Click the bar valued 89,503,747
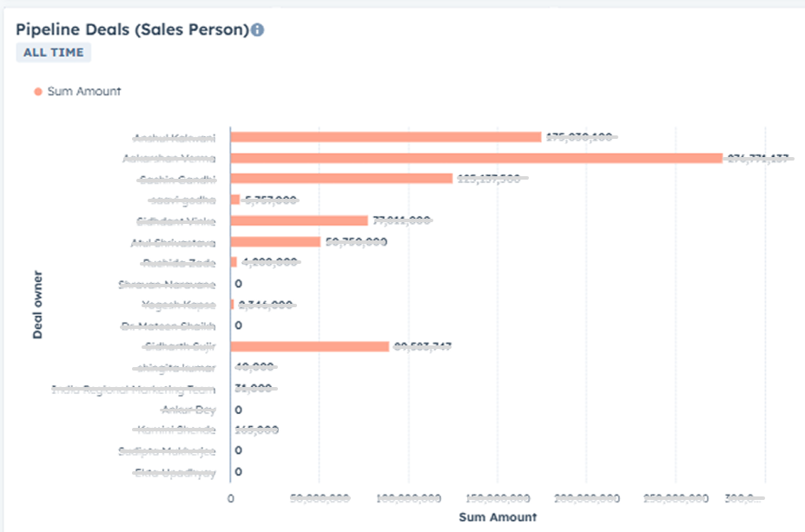The height and width of the screenshot is (532, 805). 309,346
